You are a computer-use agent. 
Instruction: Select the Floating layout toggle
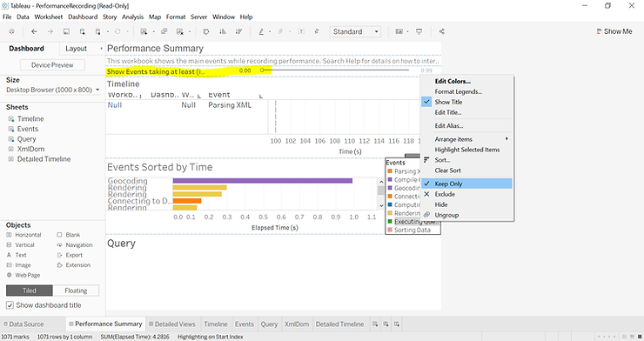pyautogui.click(x=76, y=291)
